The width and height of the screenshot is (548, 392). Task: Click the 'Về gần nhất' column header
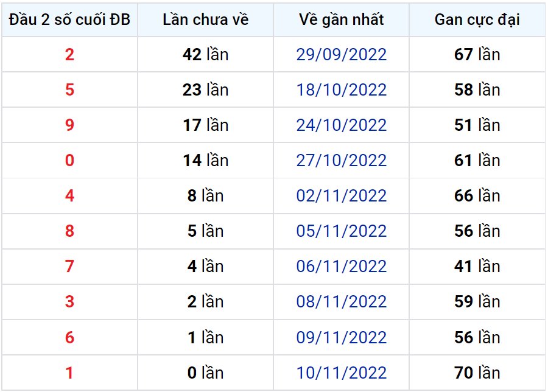tap(341, 20)
